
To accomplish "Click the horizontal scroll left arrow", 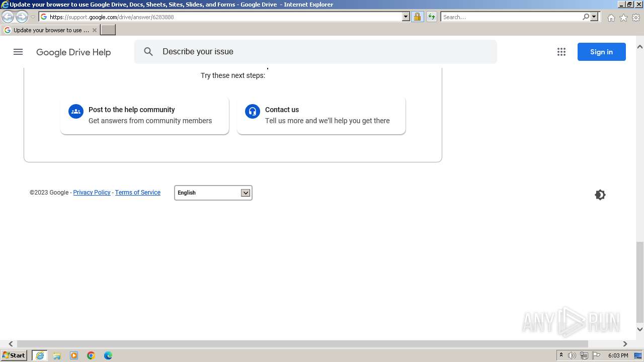I will (11, 344).
